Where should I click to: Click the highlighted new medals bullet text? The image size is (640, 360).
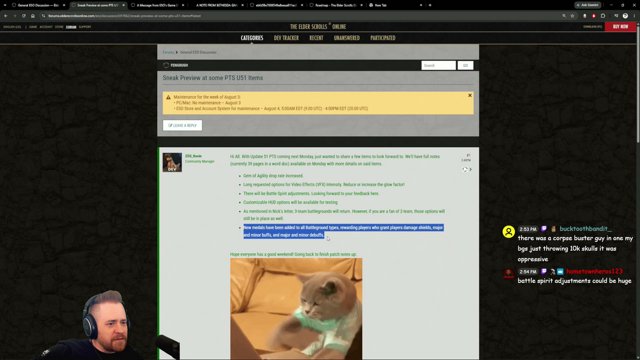click(x=343, y=231)
